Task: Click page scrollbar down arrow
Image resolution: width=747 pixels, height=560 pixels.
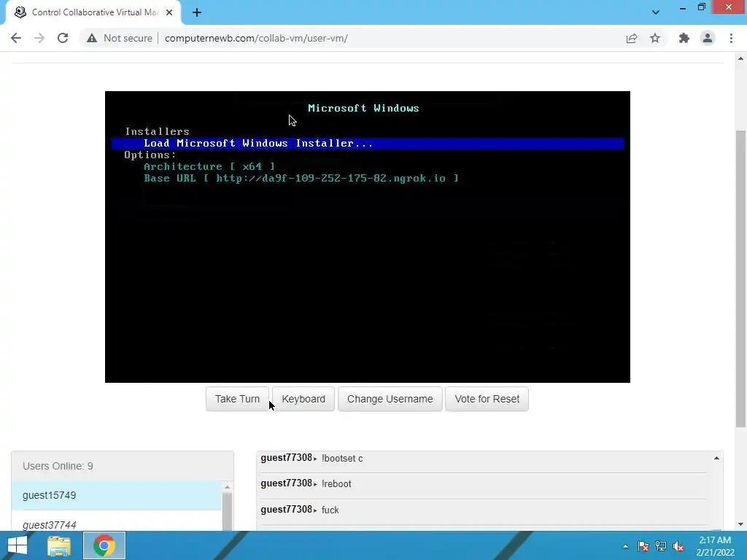Action: tap(740, 524)
